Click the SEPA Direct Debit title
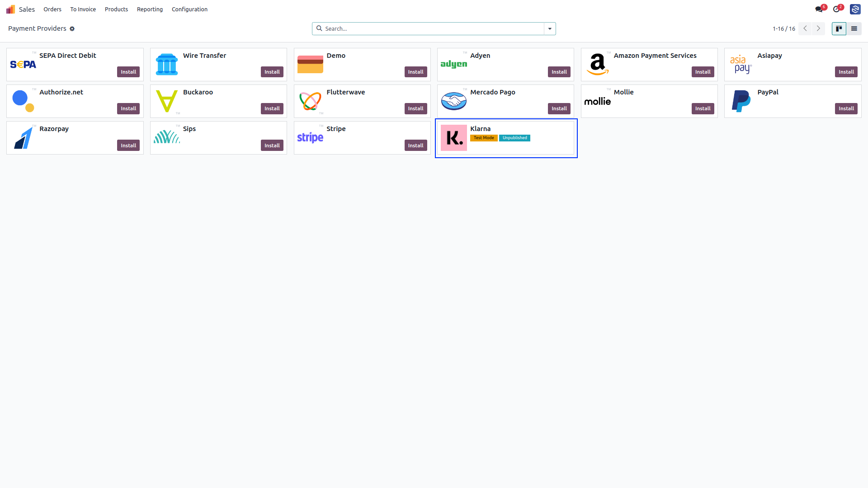Image resolution: width=868 pixels, height=488 pixels. click(68, 56)
